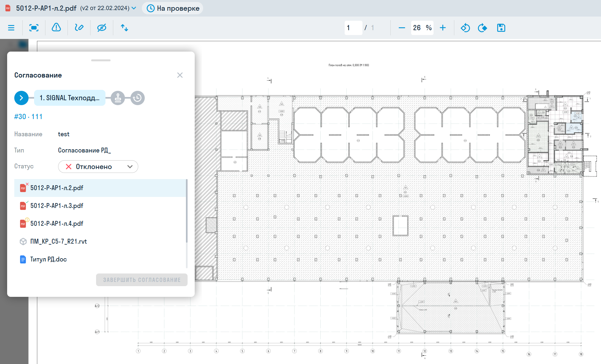The image size is (601, 364).
Task: Zoom out with the minus button
Action: coord(402,28)
